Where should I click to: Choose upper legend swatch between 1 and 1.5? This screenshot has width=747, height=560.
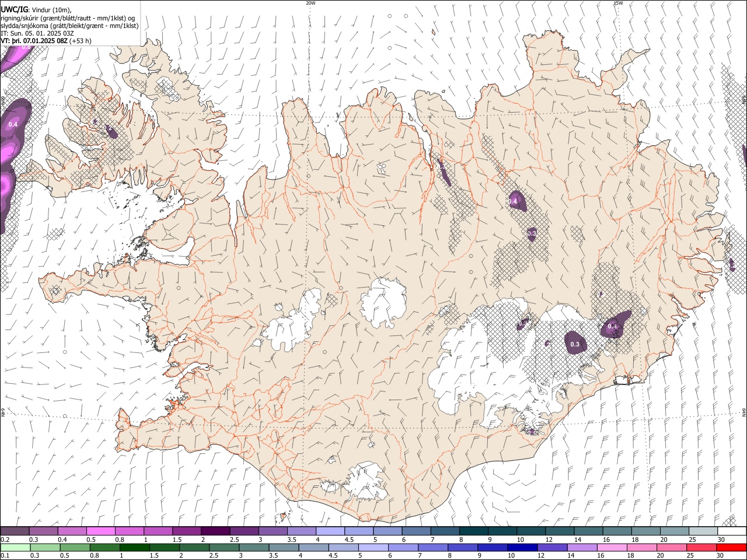click(158, 531)
